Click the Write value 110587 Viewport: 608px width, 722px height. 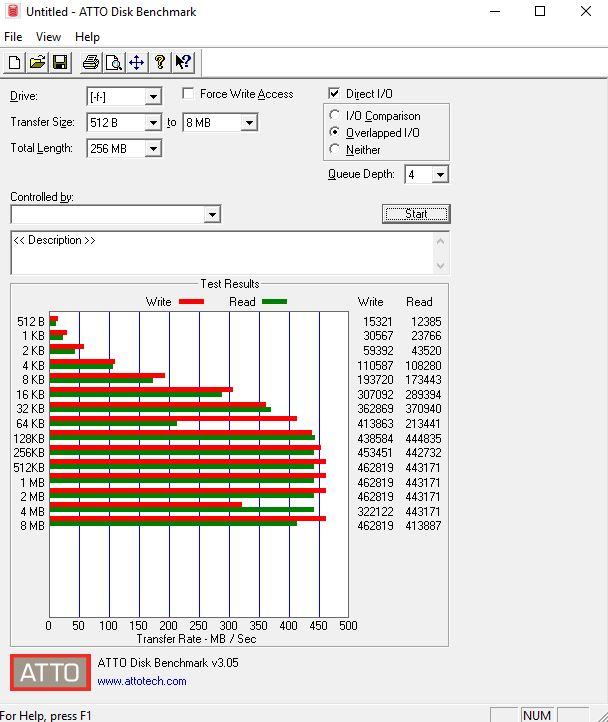pyautogui.click(x=375, y=366)
